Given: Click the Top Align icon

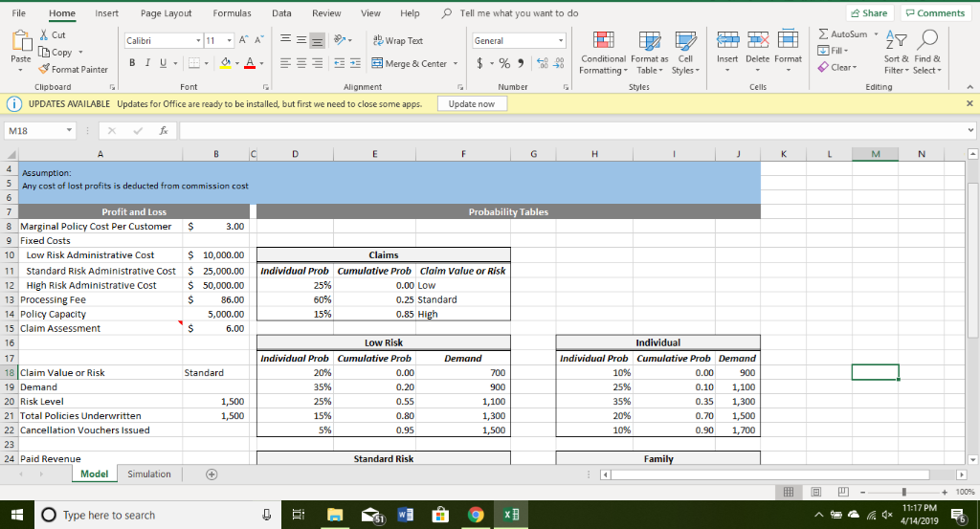Looking at the screenshot, I should 285,39.
